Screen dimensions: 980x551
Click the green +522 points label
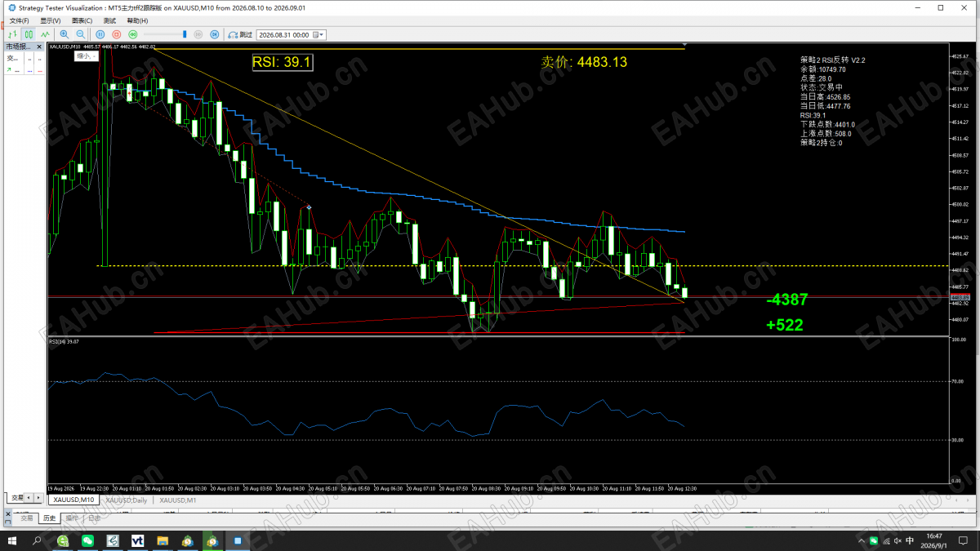[x=785, y=325]
